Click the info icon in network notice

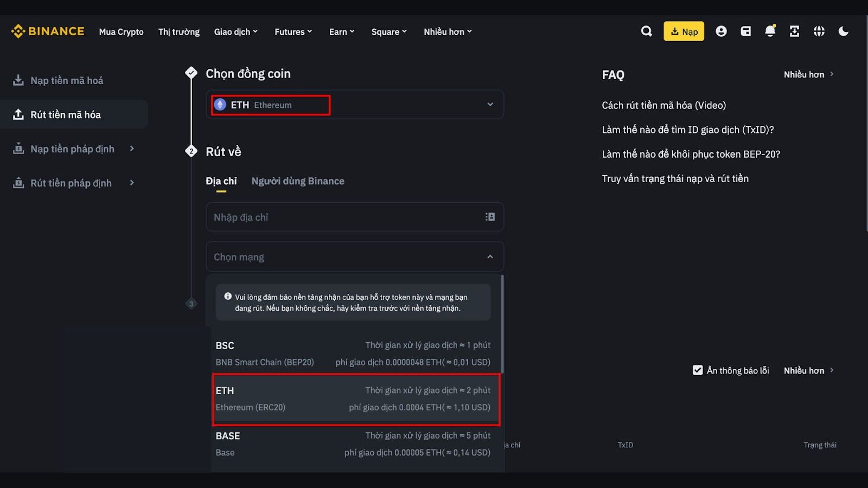[228, 297]
